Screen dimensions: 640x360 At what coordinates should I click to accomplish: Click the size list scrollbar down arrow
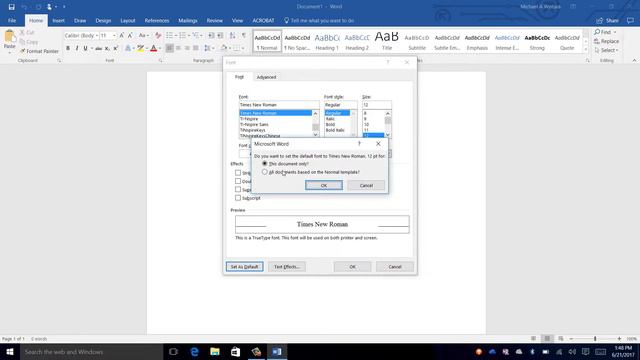[388, 135]
